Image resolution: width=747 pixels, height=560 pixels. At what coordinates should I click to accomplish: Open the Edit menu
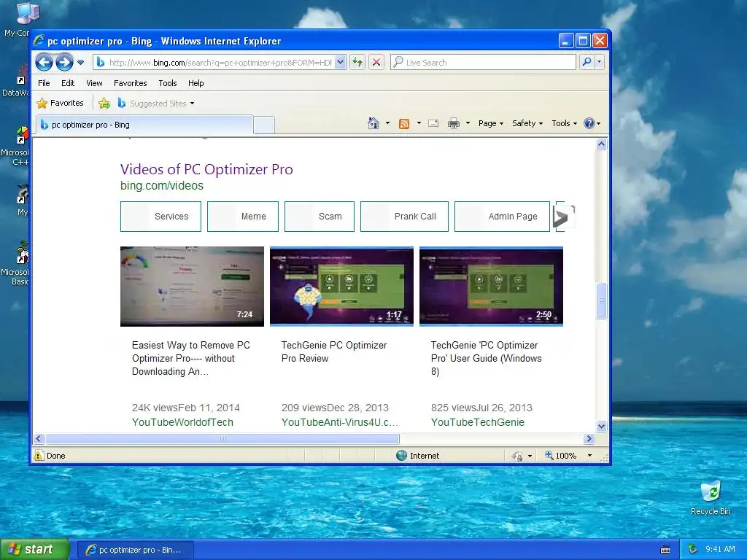tap(68, 83)
